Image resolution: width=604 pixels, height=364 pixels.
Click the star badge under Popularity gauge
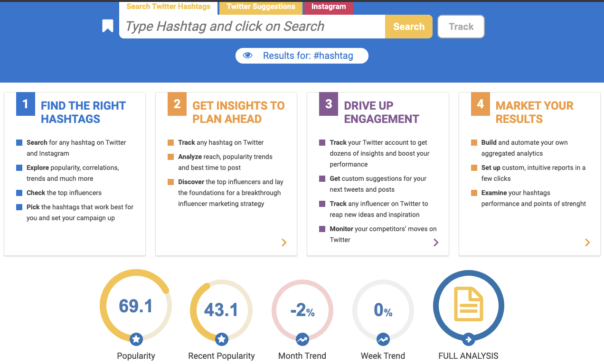[136, 339]
